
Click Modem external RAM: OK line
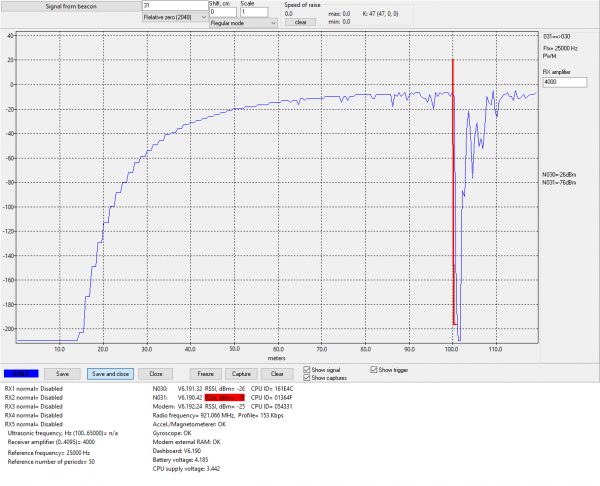[x=186, y=442]
